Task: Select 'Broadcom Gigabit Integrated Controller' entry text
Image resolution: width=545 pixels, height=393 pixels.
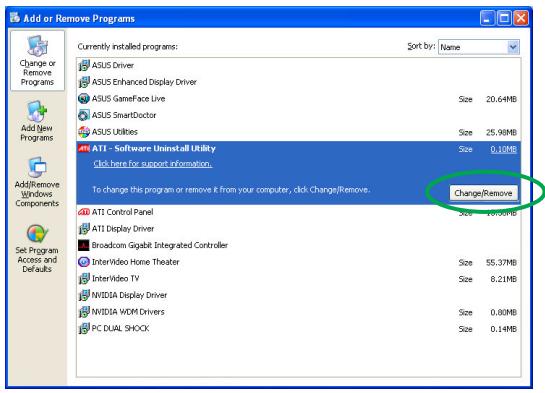Action: click(160, 245)
